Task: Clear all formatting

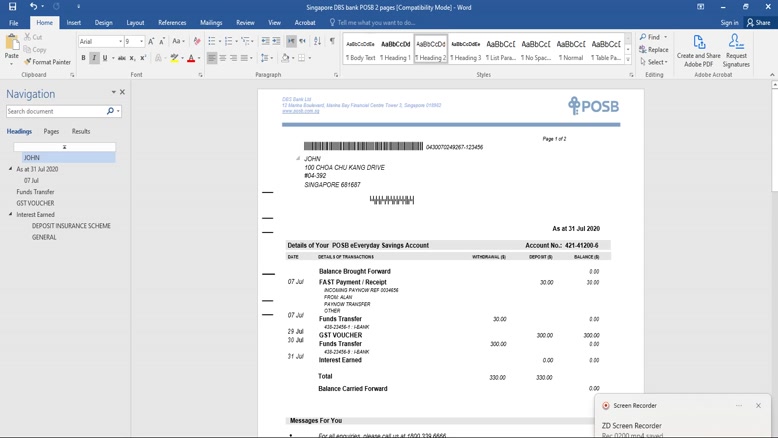Action: pyautogui.click(x=197, y=42)
